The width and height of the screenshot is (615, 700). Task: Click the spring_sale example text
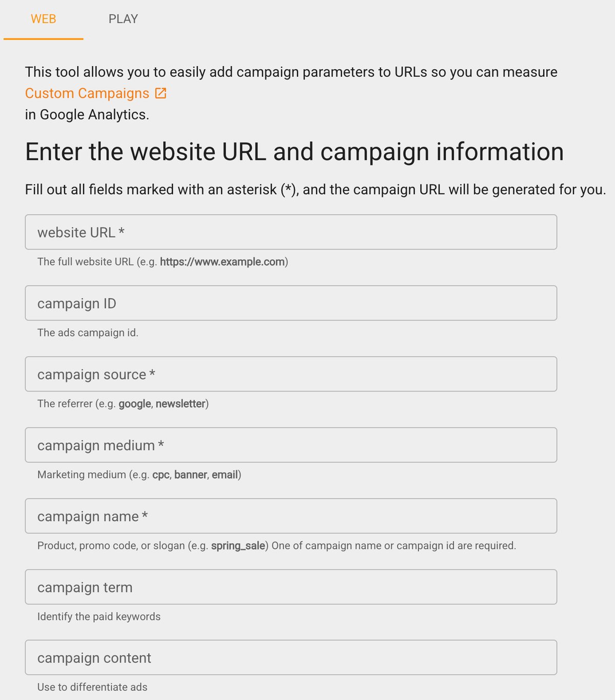tap(239, 546)
